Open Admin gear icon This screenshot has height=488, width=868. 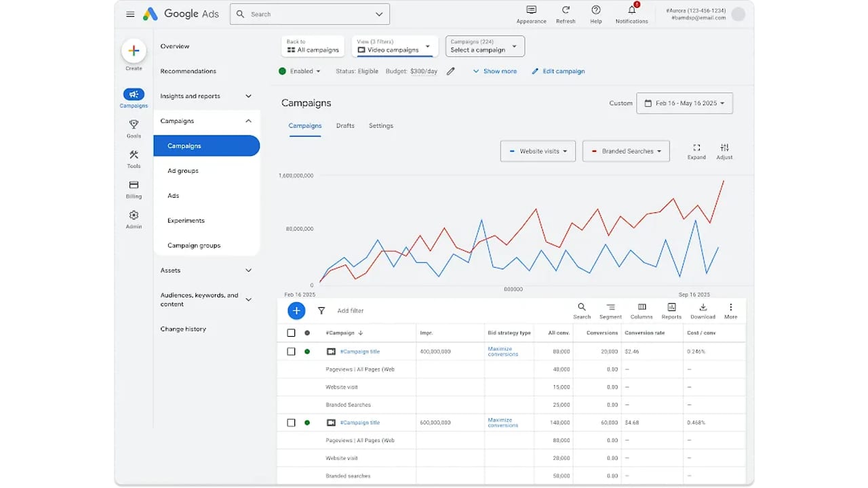134,215
